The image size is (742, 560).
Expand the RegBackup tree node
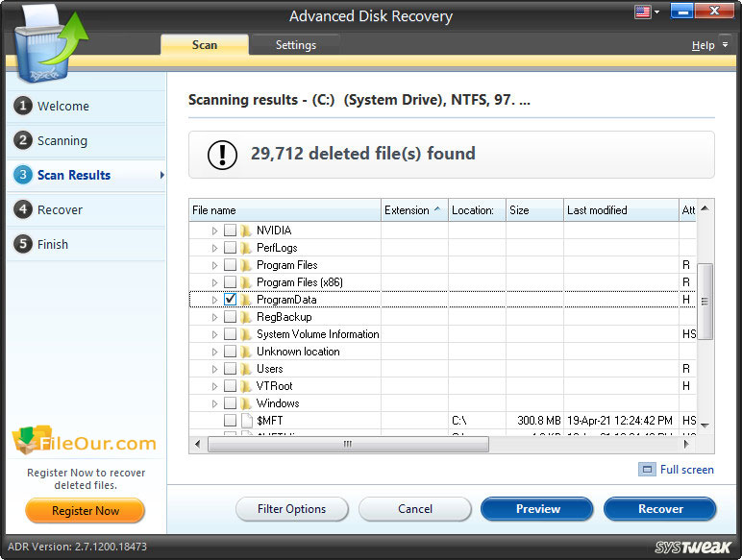pyautogui.click(x=214, y=317)
